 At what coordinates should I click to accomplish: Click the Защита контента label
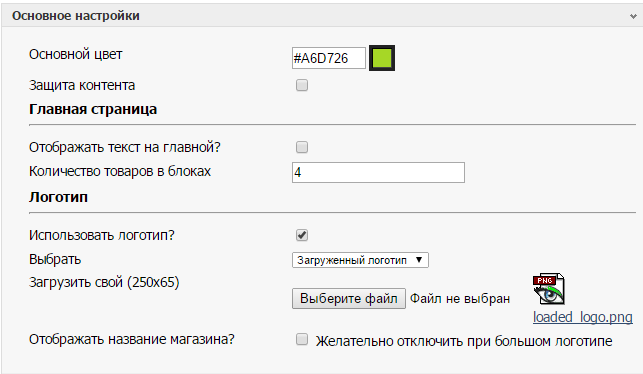(82, 85)
